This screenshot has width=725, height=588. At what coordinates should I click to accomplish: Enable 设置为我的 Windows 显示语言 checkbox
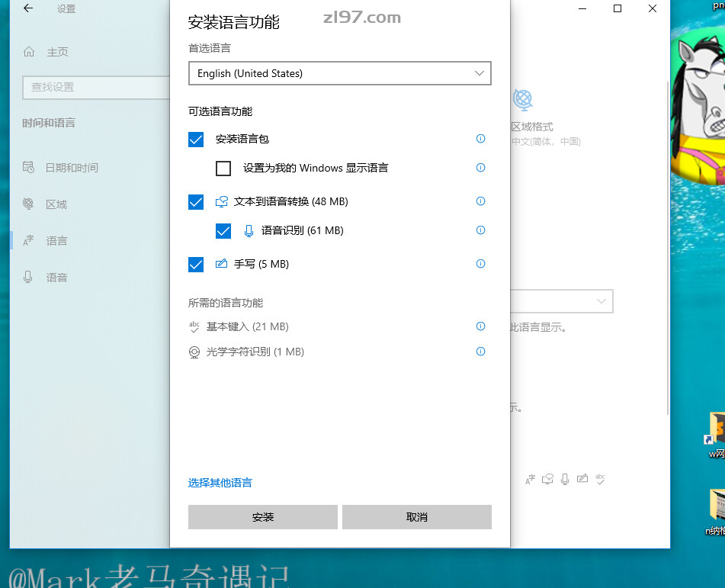point(223,169)
